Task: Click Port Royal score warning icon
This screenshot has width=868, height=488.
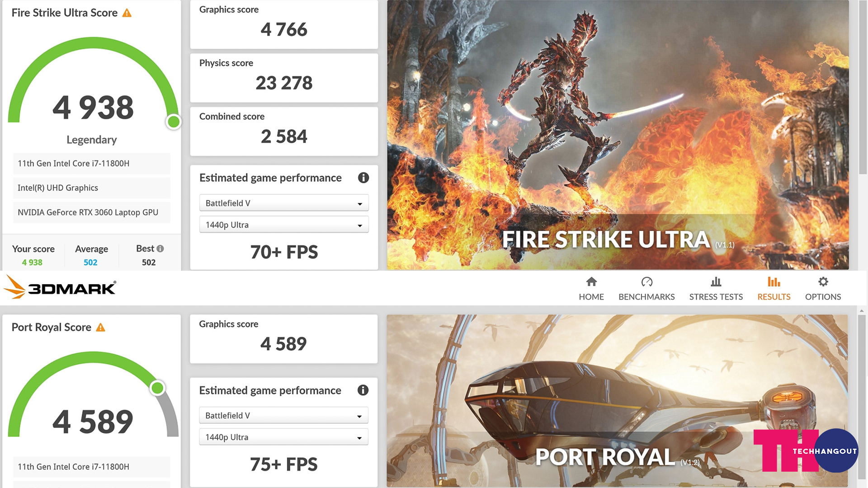Action: (101, 327)
